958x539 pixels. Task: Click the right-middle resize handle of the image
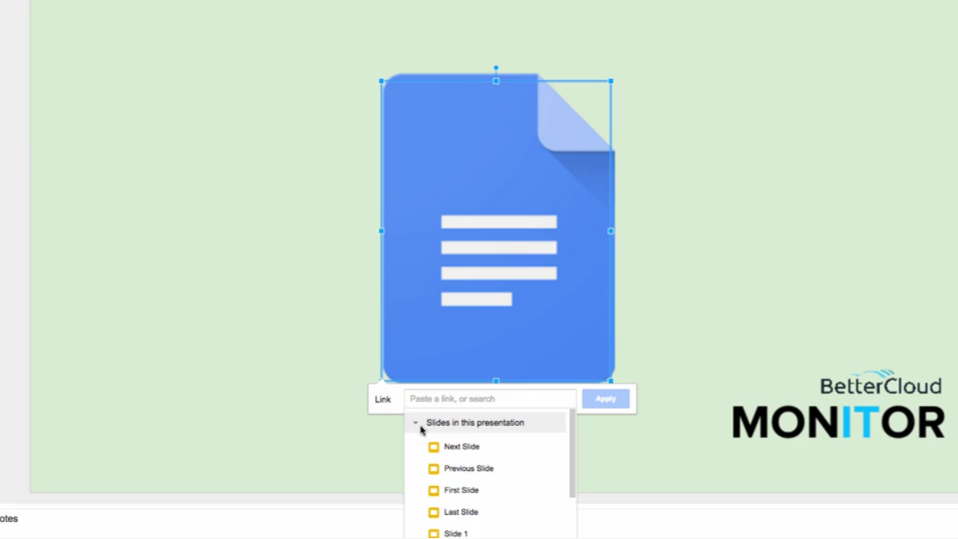point(611,231)
